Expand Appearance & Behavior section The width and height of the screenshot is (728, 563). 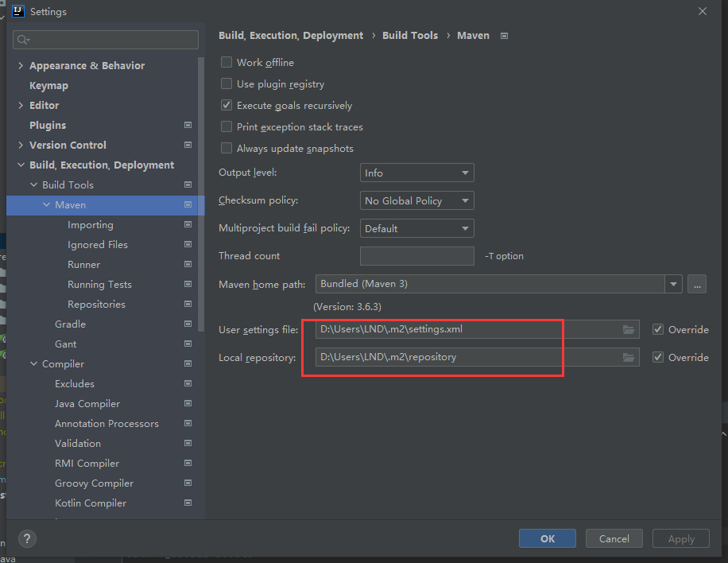pyautogui.click(x=21, y=65)
